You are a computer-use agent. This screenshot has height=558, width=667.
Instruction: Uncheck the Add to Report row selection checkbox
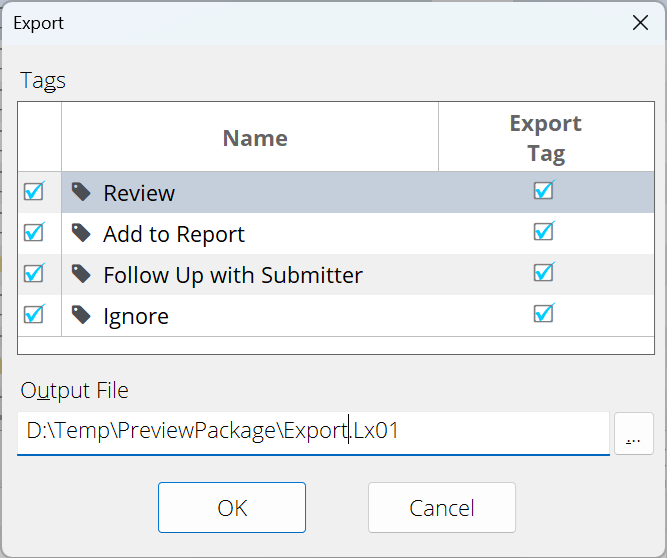[34, 232]
